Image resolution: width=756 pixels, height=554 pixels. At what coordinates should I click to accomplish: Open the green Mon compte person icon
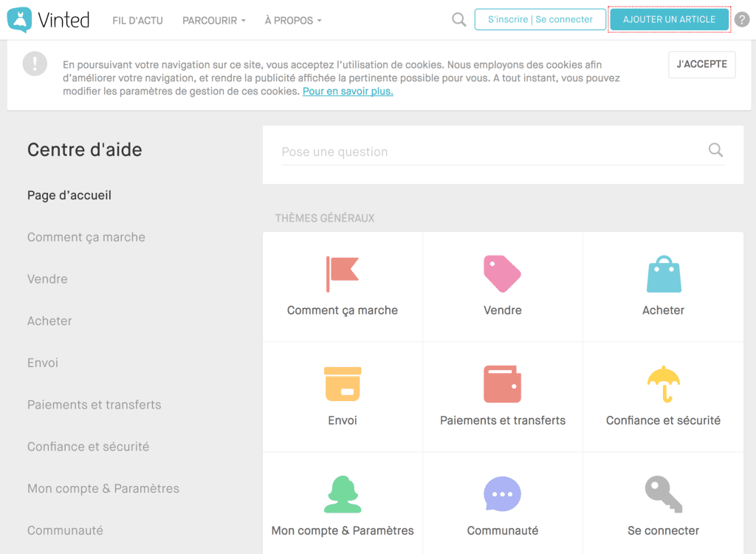343,494
